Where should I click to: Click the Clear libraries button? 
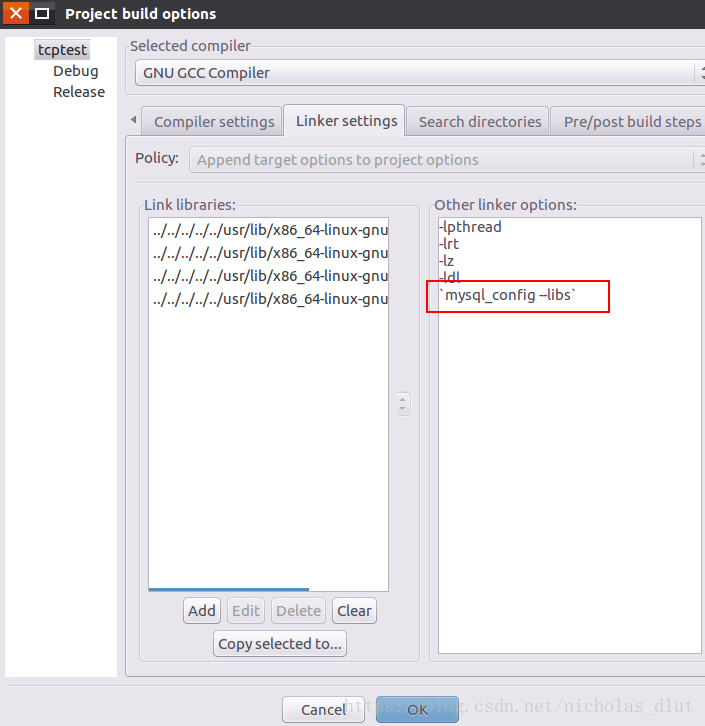click(x=354, y=611)
